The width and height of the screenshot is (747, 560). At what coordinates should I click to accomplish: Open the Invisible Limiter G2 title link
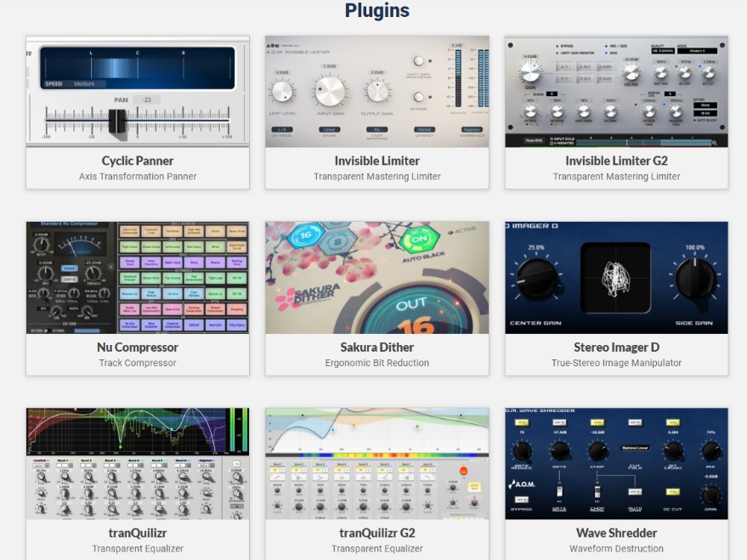(616, 161)
